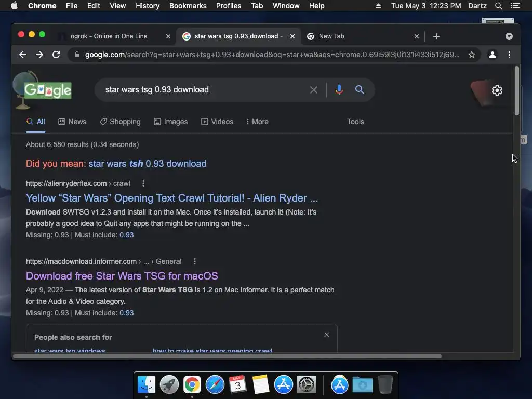Bookmark this page with the star icon

tap(472, 55)
